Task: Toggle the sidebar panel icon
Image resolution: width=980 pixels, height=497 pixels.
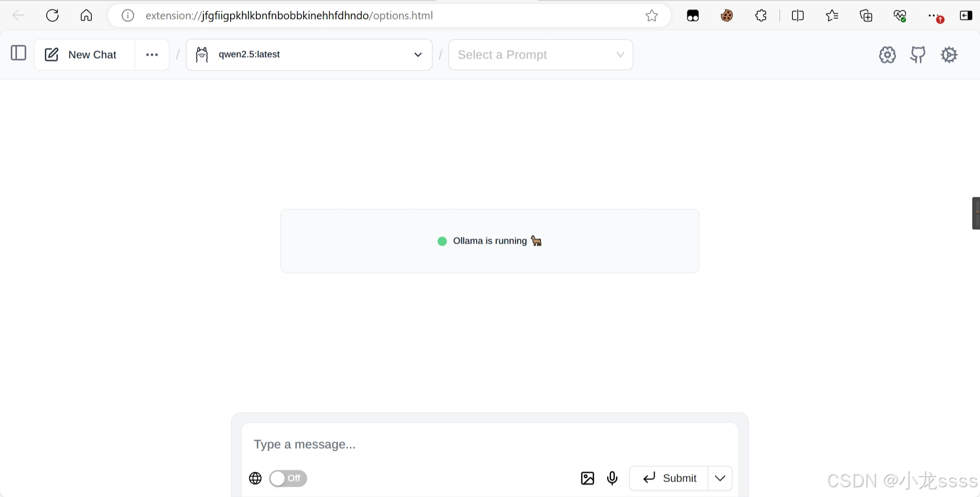Action: [18, 53]
